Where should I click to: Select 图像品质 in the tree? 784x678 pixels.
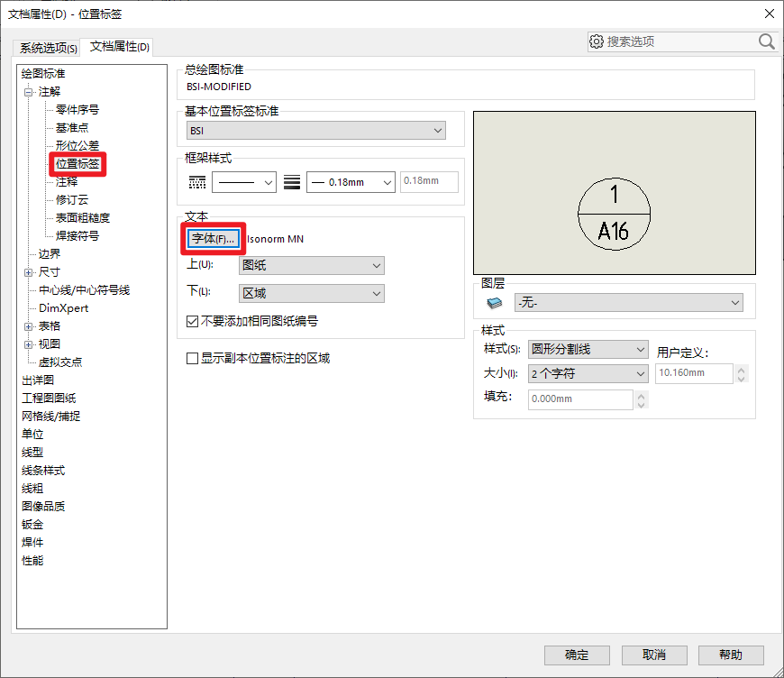pyautogui.click(x=43, y=507)
